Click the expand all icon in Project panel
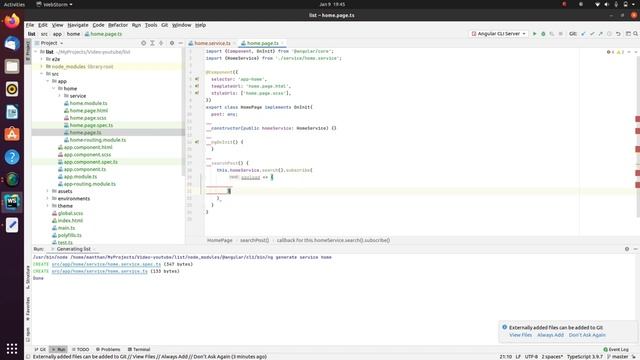640x360 pixels. (x=152, y=43)
